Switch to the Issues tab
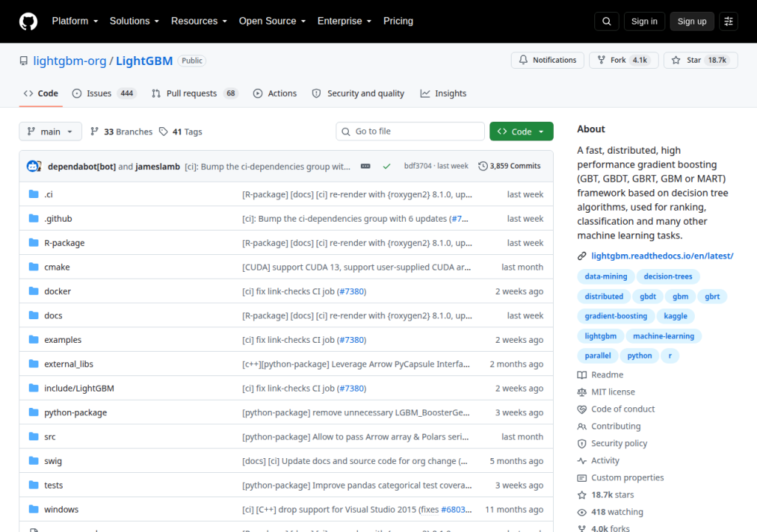 coord(104,93)
